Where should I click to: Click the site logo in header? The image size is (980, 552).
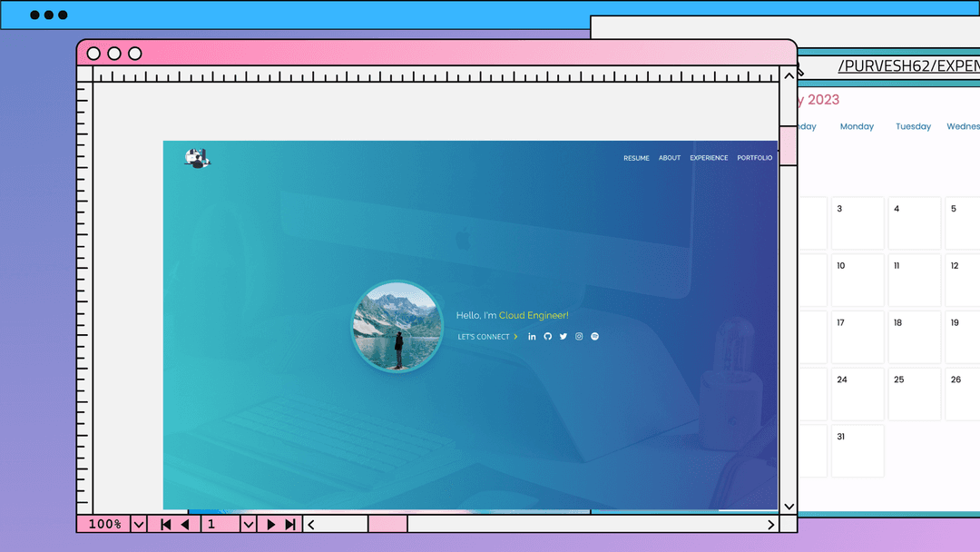point(197,159)
